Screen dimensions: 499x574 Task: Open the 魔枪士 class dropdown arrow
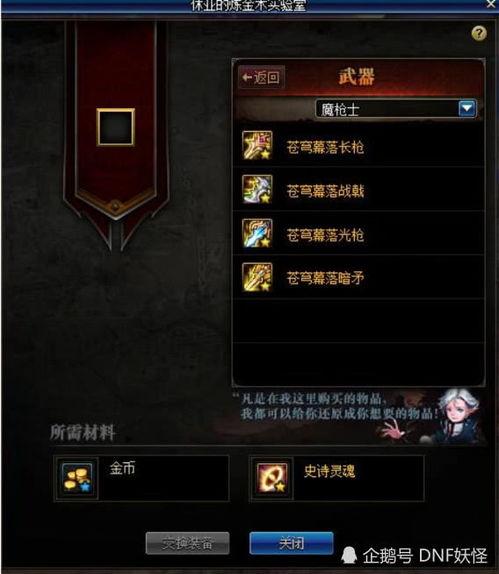[467, 108]
